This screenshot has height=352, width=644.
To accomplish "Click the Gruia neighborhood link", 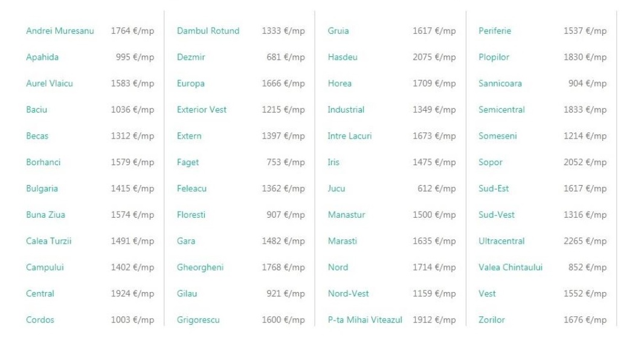I will pos(338,31).
